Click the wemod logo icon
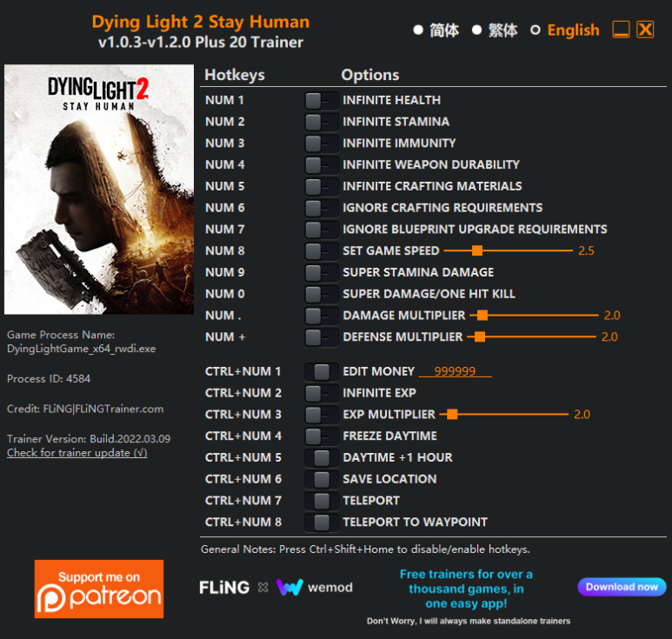Viewport: 672px width, 639px height. point(289,587)
